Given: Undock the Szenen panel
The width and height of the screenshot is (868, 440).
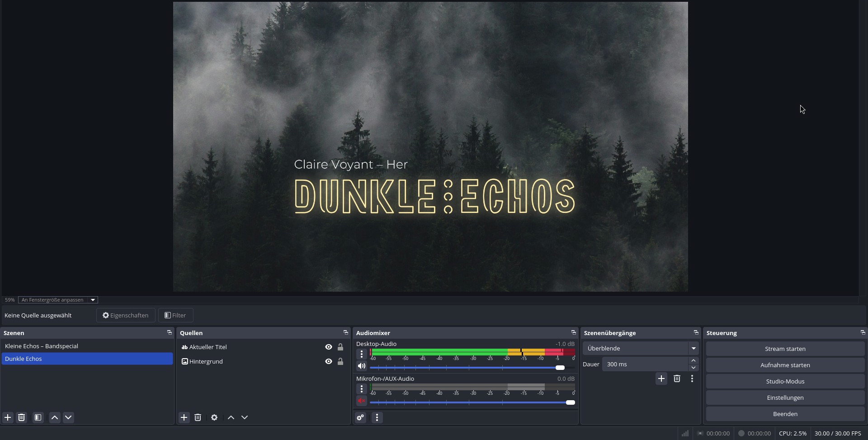Looking at the screenshot, I should [x=170, y=332].
